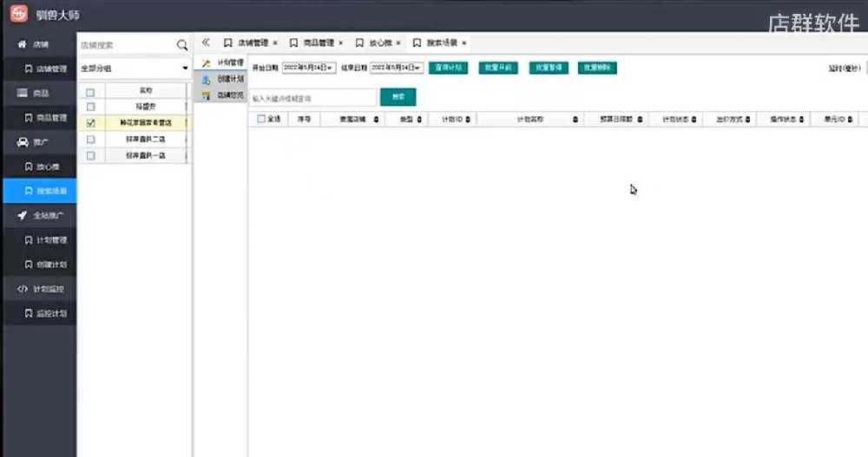Select the highlighted yellow shop name cell

coord(146,123)
